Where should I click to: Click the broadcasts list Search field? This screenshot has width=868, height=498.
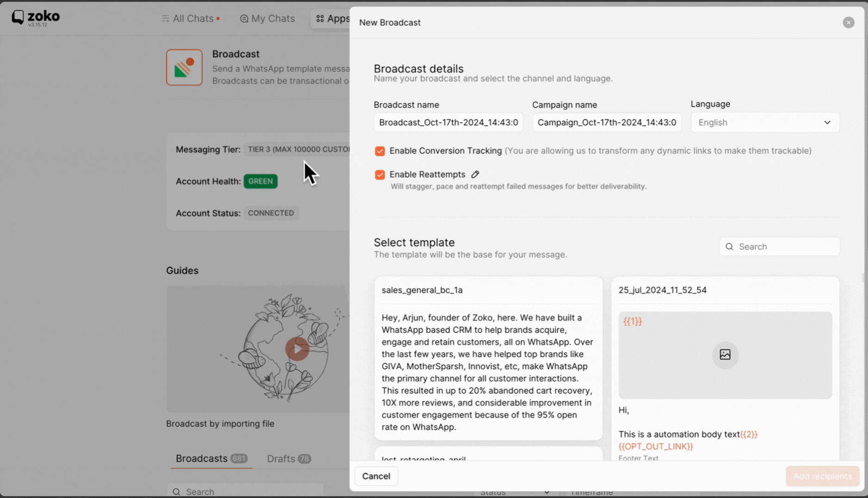pyautogui.click(x=245, y=491)
